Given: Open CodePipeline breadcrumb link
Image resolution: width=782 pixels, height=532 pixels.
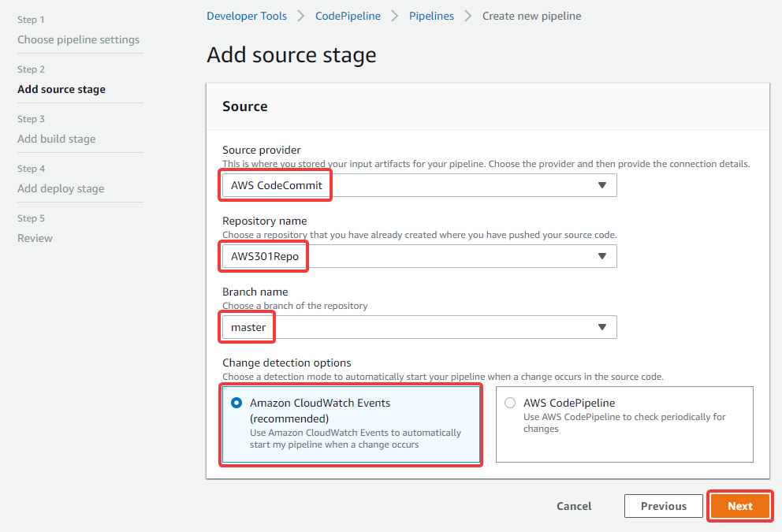Looking at the screenshot, I should (x=348, y=16).
